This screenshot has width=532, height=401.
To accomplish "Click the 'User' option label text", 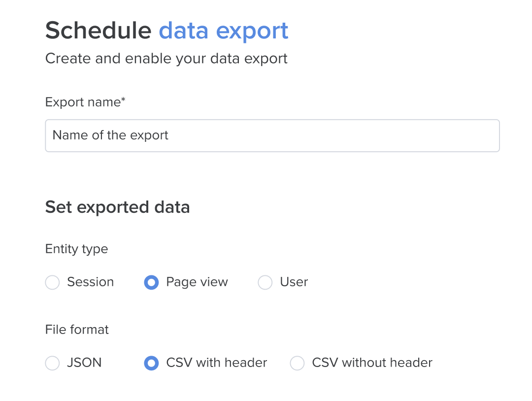I will pos(294,282).
